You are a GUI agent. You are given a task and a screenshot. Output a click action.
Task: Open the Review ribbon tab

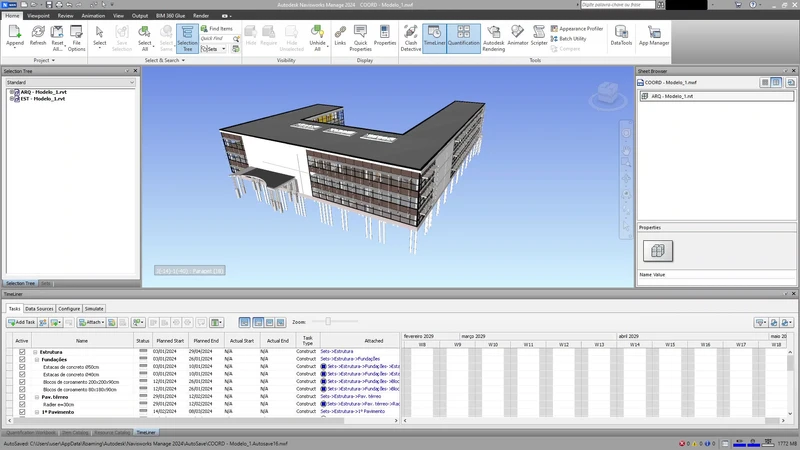tap(65, 16)
